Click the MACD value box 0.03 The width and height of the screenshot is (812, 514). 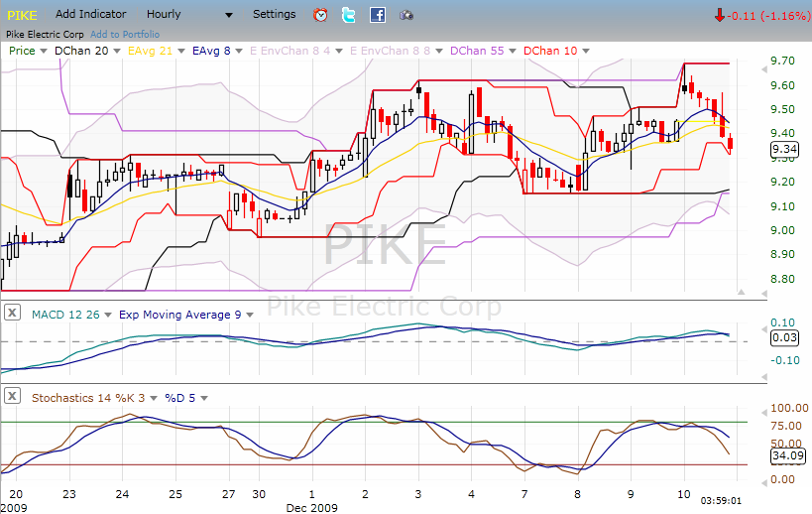click(784, 337)
